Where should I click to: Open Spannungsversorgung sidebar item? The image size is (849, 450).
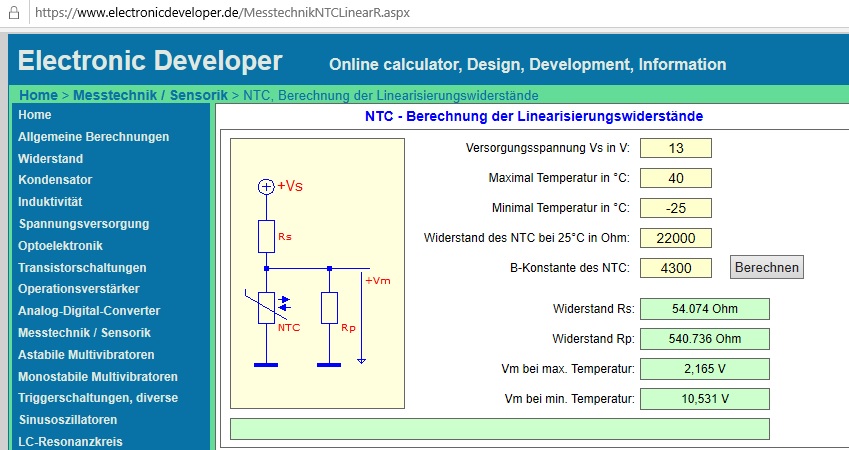coord(84,224)
